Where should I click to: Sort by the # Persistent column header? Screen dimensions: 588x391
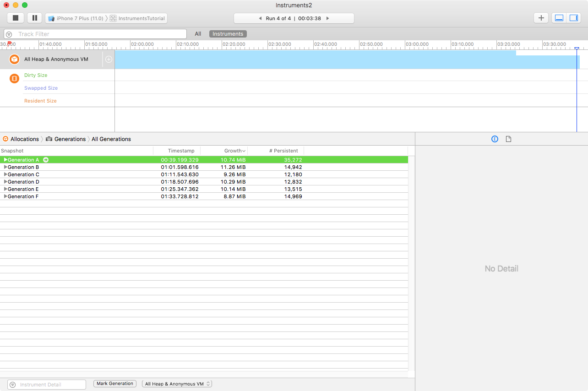(276, 151)
